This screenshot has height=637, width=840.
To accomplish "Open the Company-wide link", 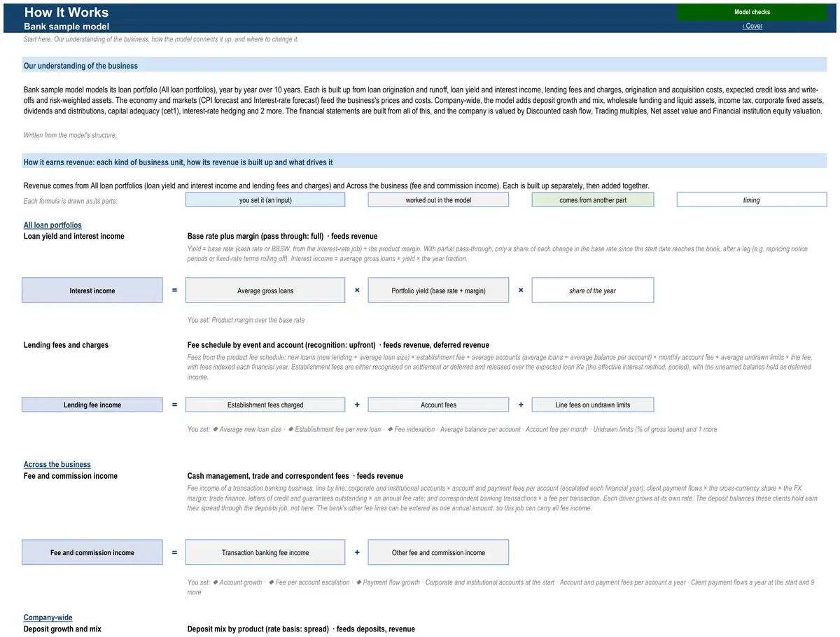I will [x=48, y=618].
